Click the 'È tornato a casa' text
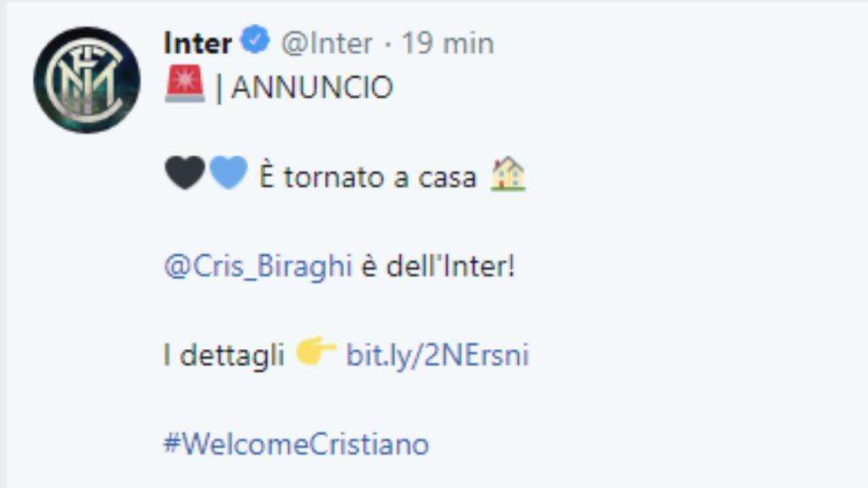Screen dimensions: 868x488 coord(368,177)
